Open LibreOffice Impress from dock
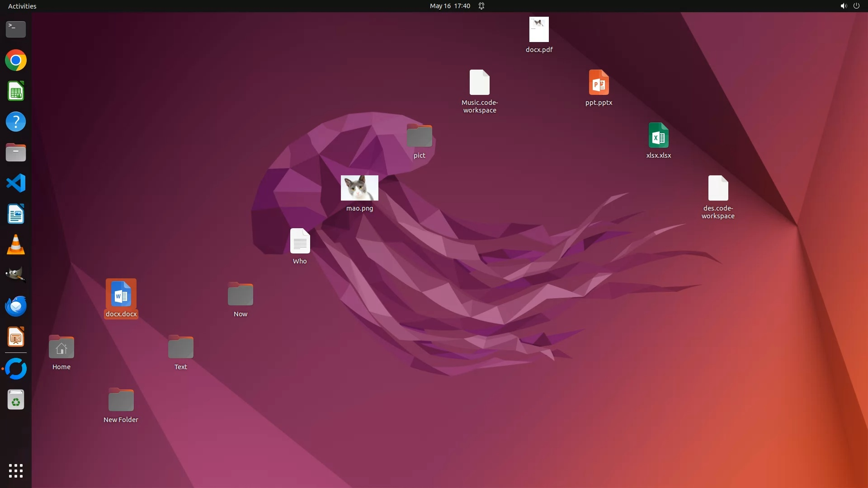Screen dimensions: 868x488 [x=16, y=338]
